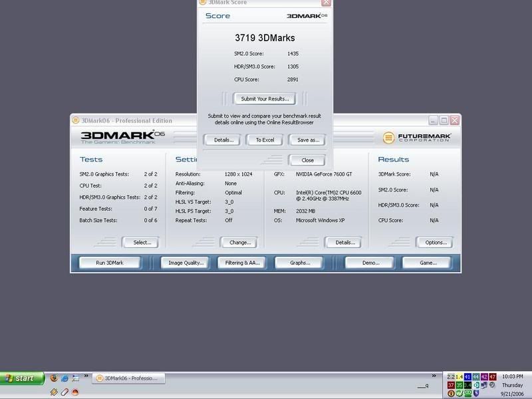Open Options under the Results section
The image size is (532, 399).
(435, 242)
